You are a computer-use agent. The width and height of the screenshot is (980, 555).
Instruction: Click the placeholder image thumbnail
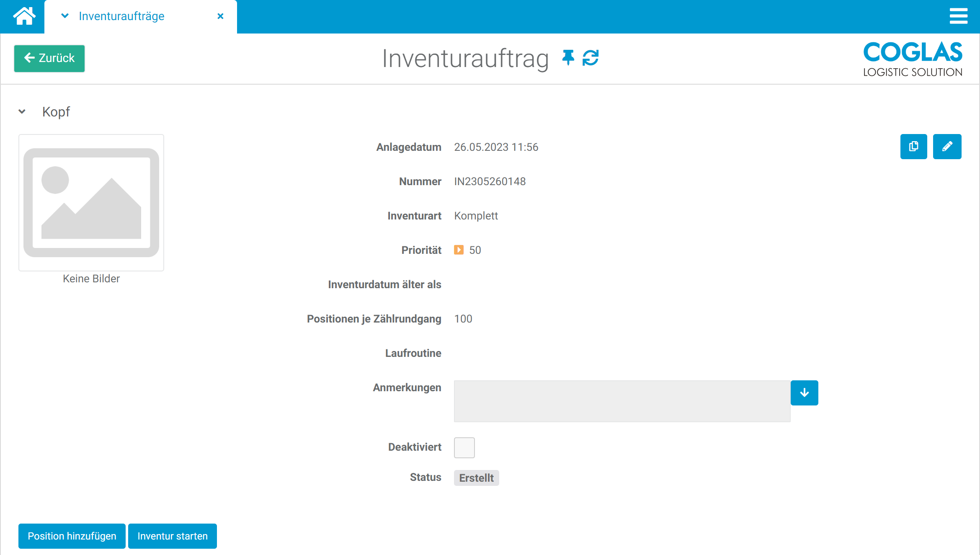(x=92, y=202)
